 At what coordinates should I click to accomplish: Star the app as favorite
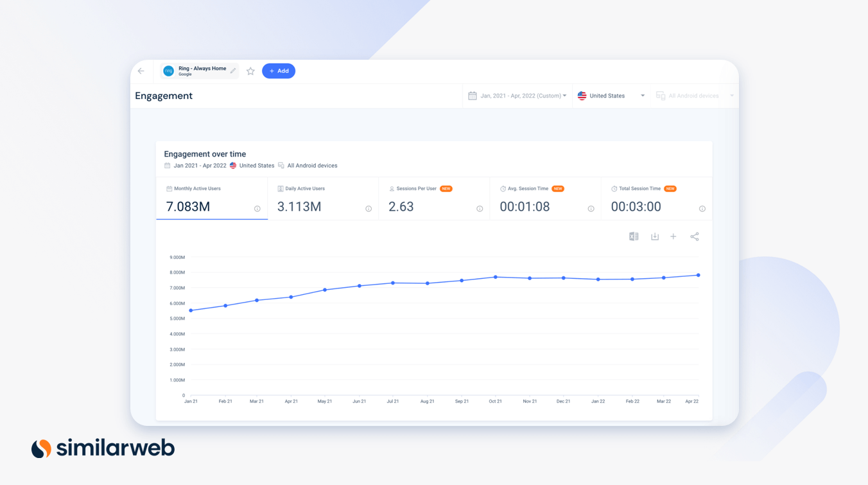(x=250, y=71)
